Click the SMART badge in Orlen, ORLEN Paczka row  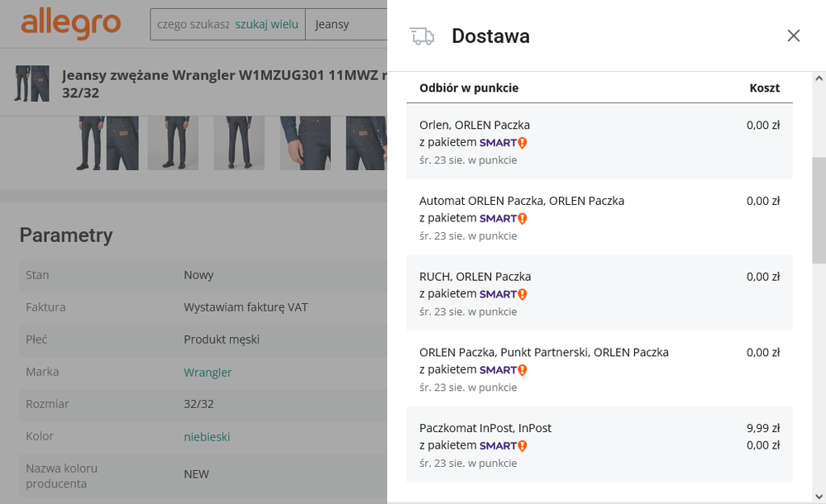point(503,143)
